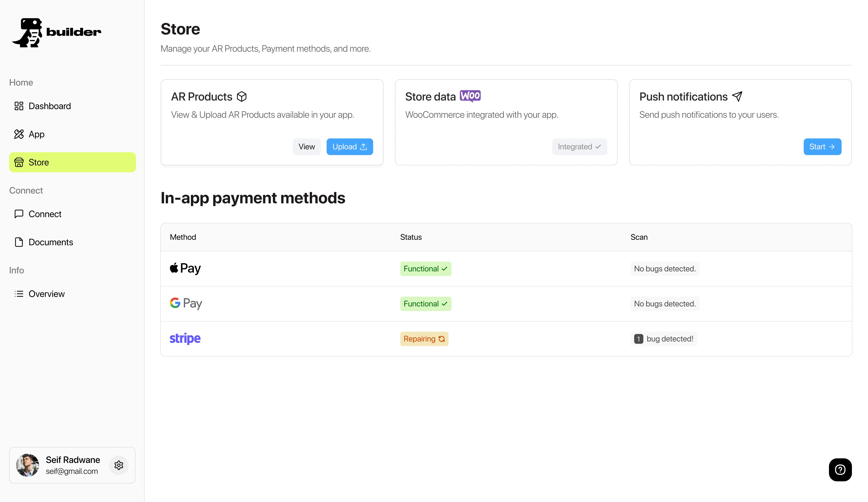Screen dimensions: 868x502
Task: Click the Google Pay logo row
Action: coord(186,304)
